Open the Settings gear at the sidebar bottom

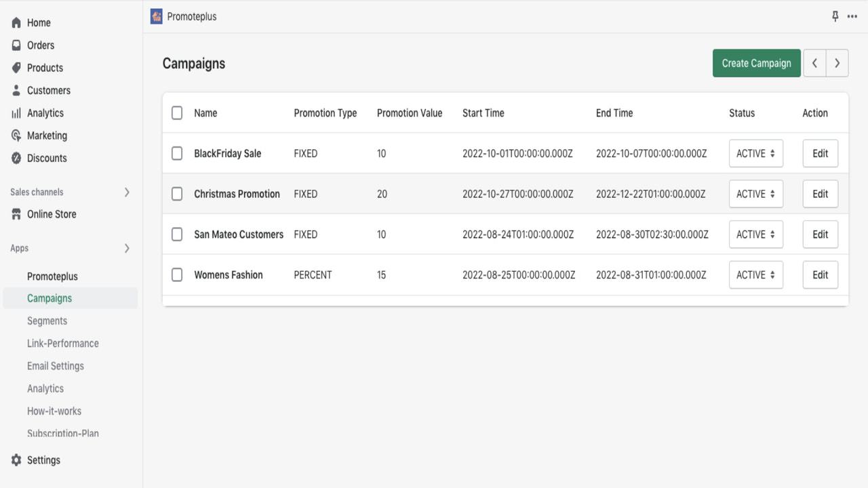(x=15, y=460)
